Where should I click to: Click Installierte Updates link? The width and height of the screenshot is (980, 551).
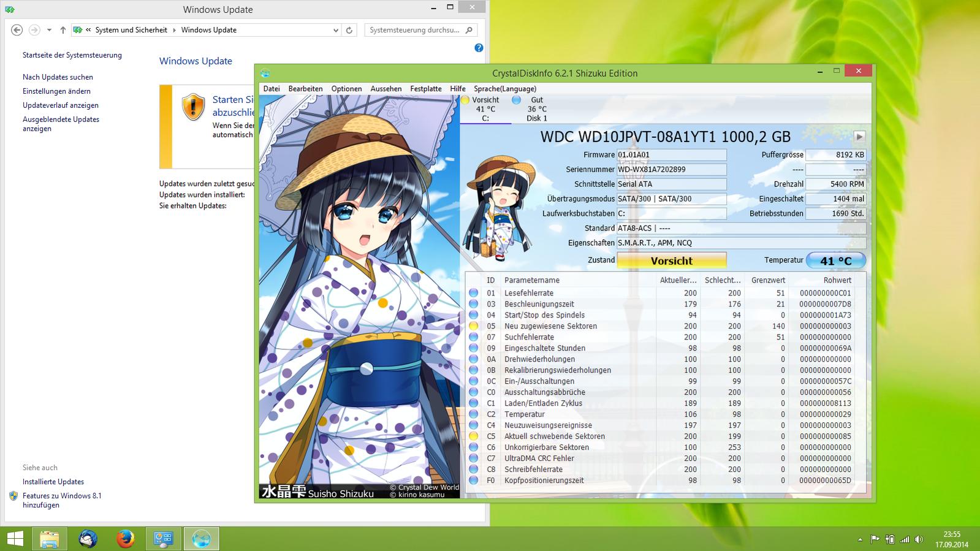pyautogui.click(x=53, y=482)
